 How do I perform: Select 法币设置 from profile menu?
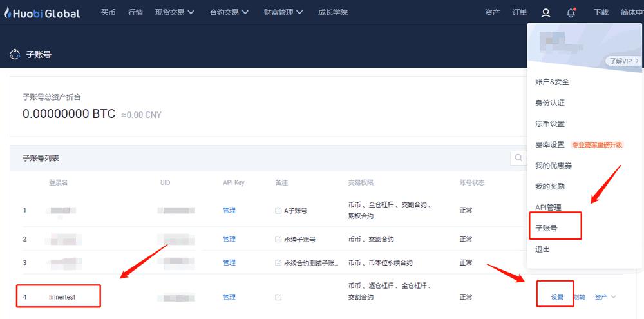550,124
